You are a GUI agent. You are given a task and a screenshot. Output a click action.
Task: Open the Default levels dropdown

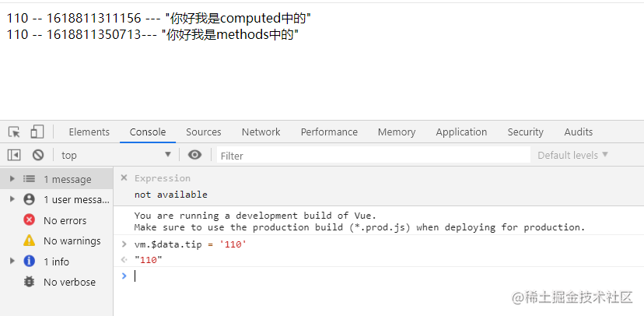573,155
